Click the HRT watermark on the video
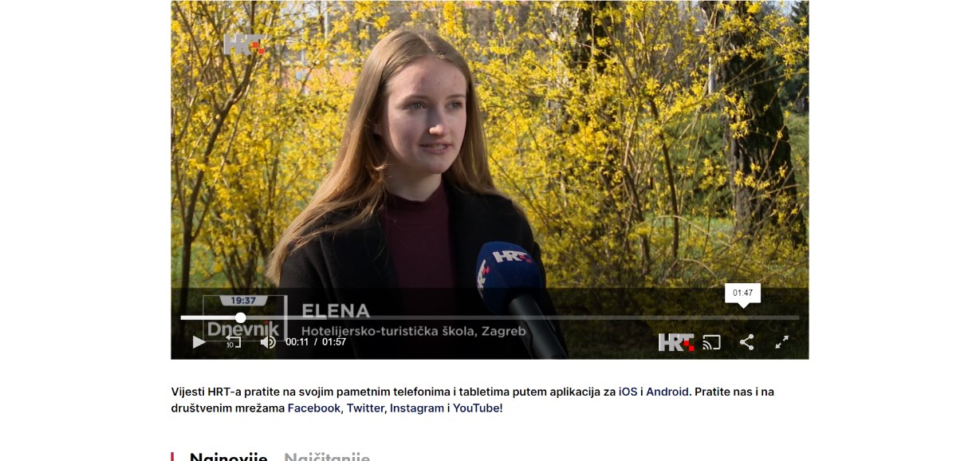This screenshot has width=980, height=461. pos(243,45)
